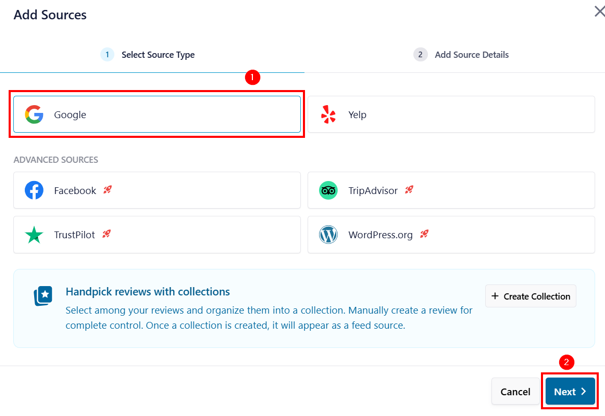Viewport: 605px width, 416px height.
Task: Click the TripAdvisor owl logo icon
Action: tap(328, 190)
